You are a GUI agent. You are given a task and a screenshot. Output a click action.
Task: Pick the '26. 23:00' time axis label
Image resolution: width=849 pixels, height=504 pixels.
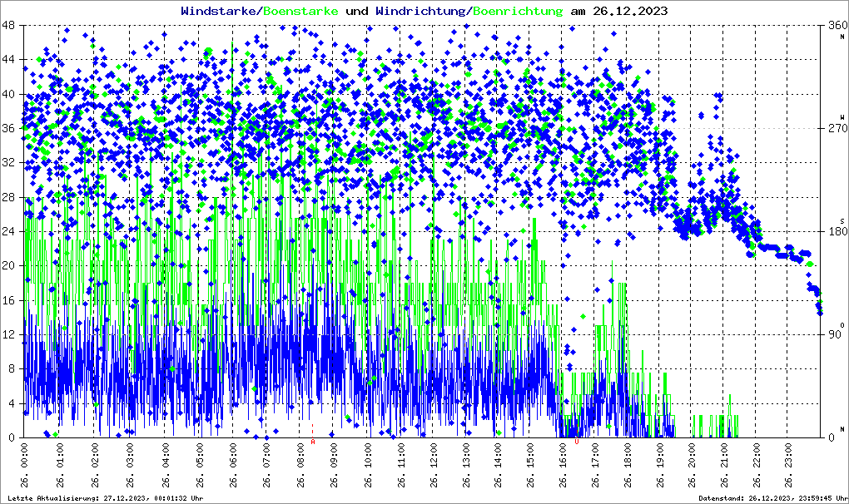791,466
